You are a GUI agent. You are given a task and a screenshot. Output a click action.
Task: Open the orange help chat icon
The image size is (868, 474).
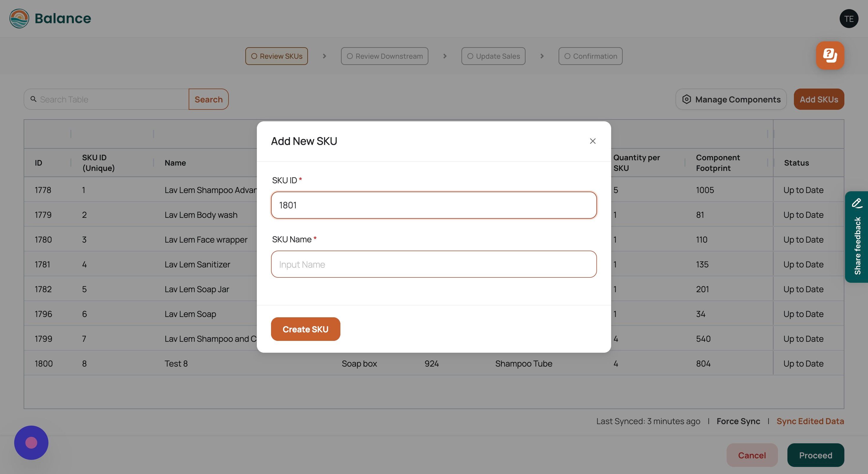[830, 55]
